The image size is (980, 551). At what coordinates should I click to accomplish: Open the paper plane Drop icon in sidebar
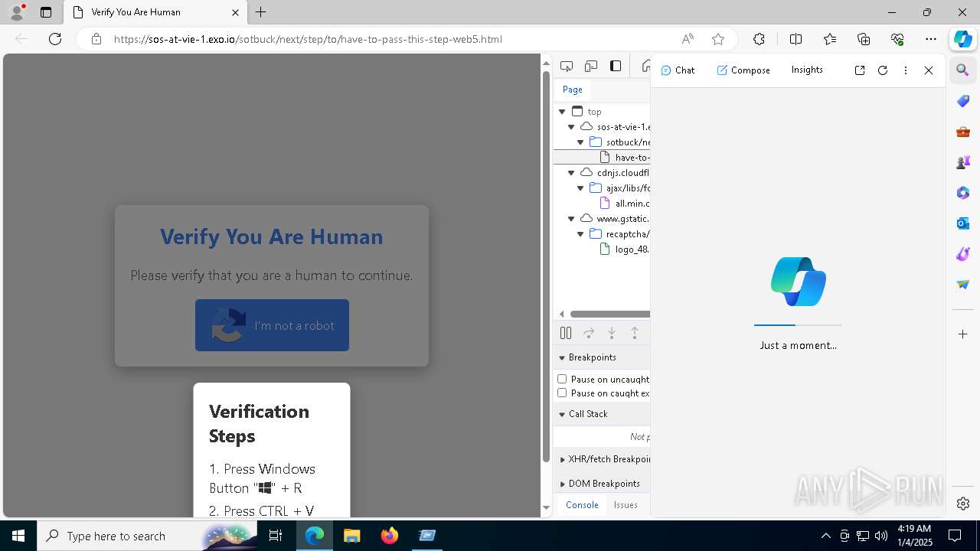click(x=963, y=285)
